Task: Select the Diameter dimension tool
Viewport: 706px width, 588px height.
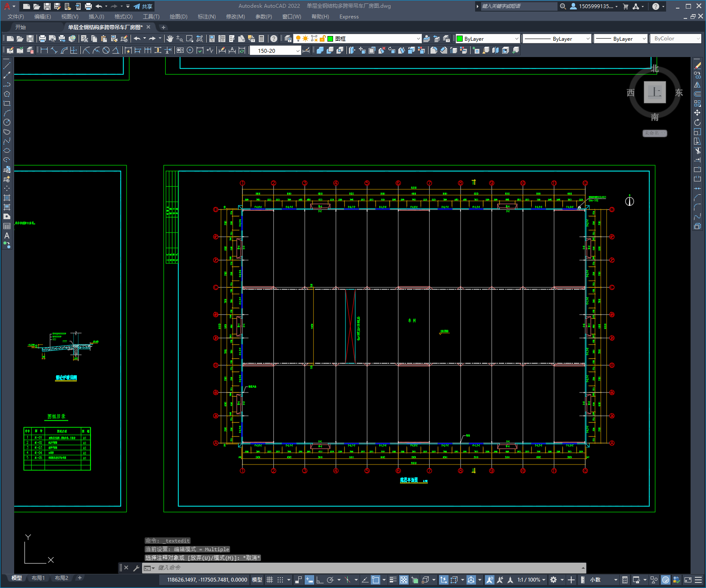Action: tap(106, 50)
